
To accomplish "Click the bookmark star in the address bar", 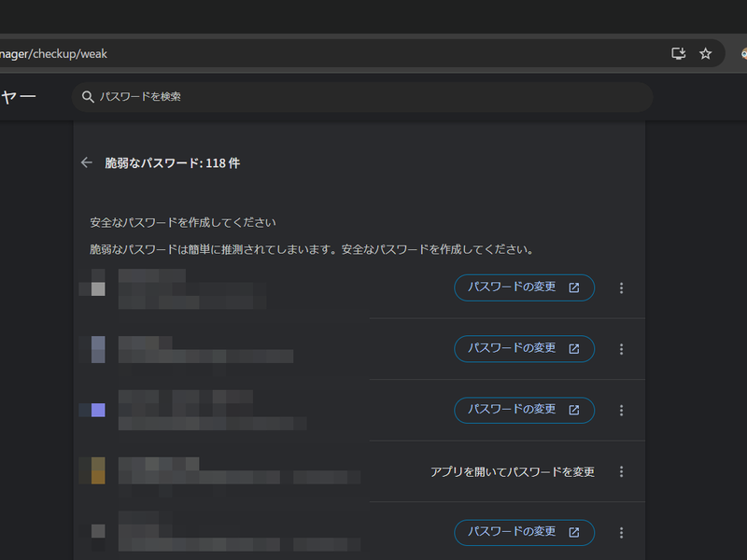I will coord(706,53).
